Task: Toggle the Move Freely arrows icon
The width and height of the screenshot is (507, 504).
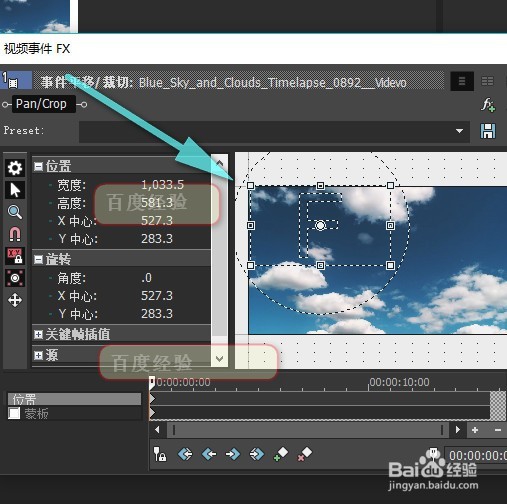Action: point(15,300)
